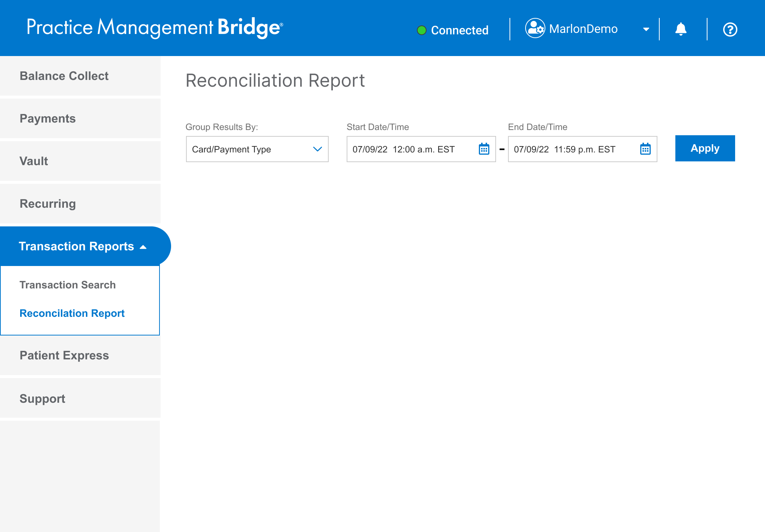Select Vault in the sidebar
The height and width of the screenshot is (532, 765).
(34, 161)
